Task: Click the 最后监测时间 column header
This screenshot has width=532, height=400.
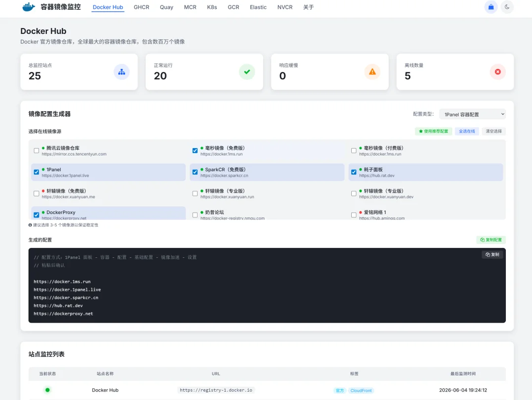Action: coord(463,373)
